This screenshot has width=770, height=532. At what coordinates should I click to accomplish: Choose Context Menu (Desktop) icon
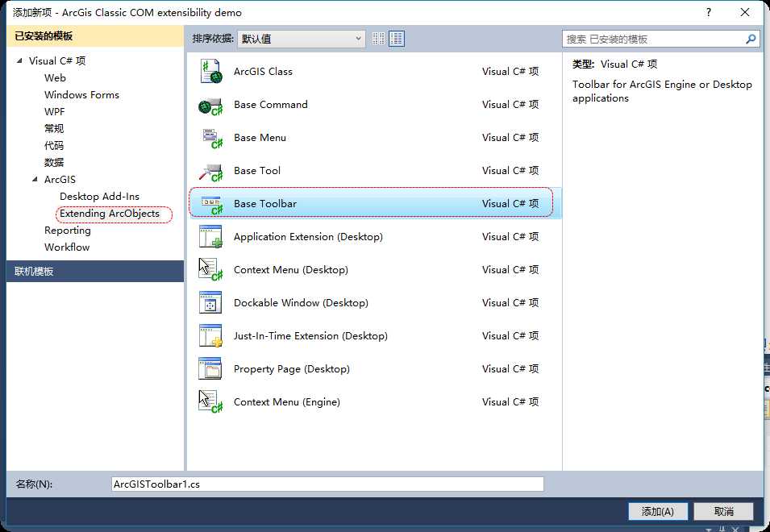click(x=210, y=269)
